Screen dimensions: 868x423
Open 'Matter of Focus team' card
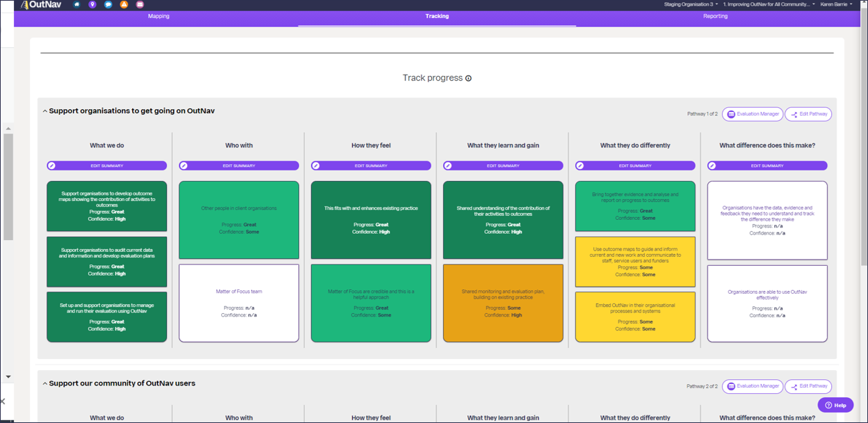pos(239,303)
